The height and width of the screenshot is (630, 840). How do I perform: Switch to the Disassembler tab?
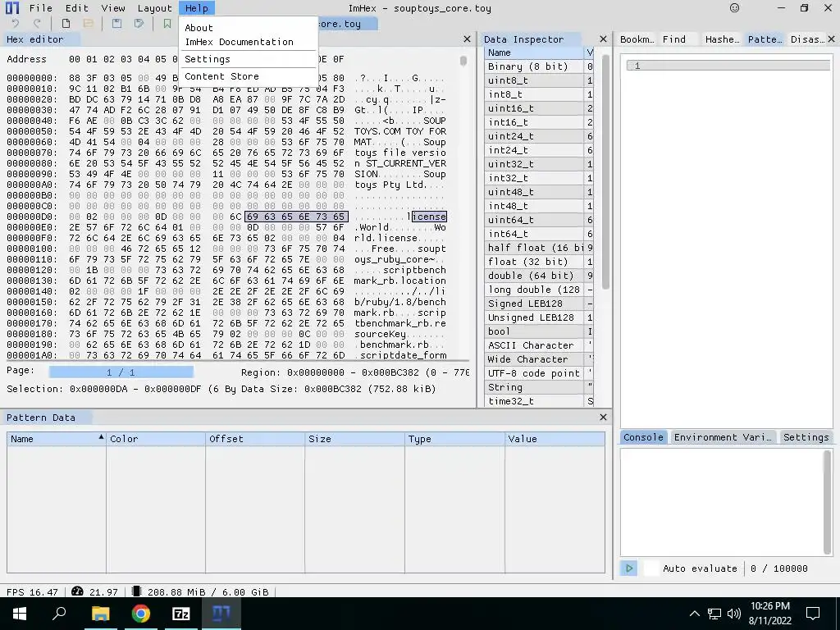(x=806, y=39)
